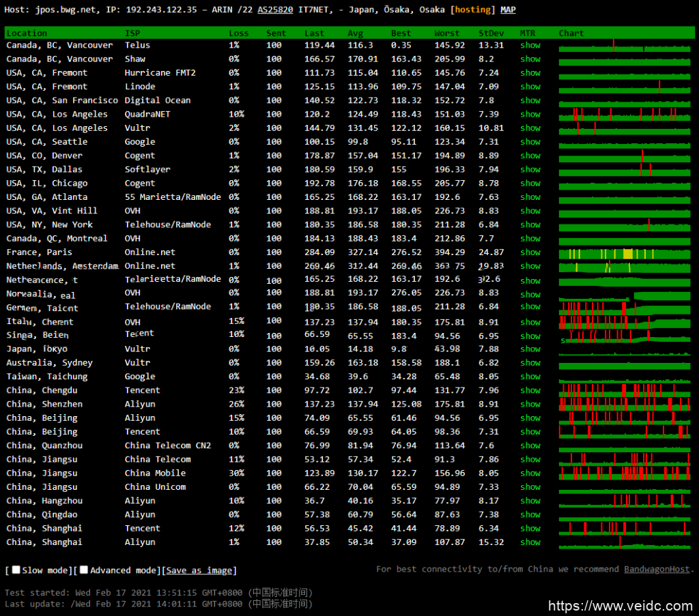The height and width of the screenshot is (616, 699).
Task: Show MTR for Sydney Vultr row
Action: [x=530, y=363]
